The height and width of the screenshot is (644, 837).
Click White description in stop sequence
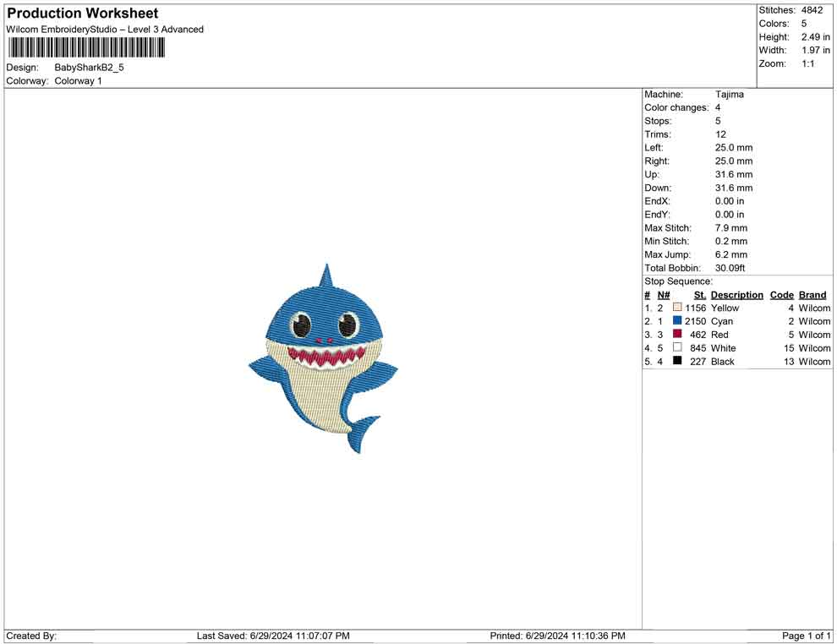(724, 348)
